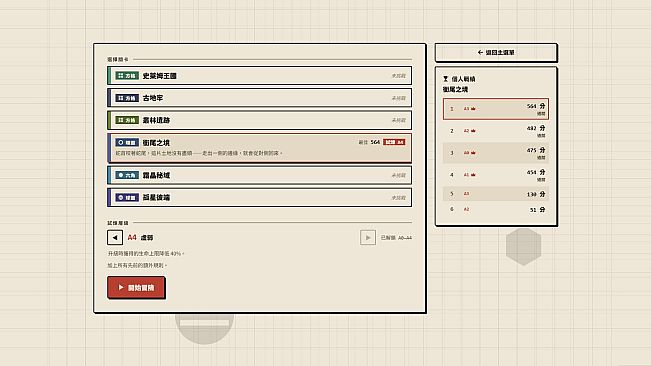
Task: Go to the next ascension level with the right arrow
Action: (x=368, y=237)
